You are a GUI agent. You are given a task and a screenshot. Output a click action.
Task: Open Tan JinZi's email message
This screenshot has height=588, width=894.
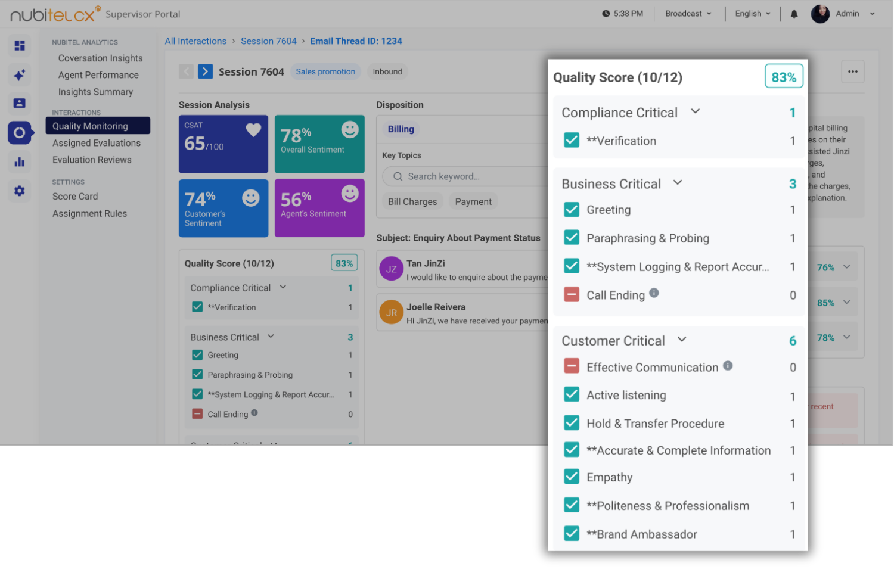462,270
